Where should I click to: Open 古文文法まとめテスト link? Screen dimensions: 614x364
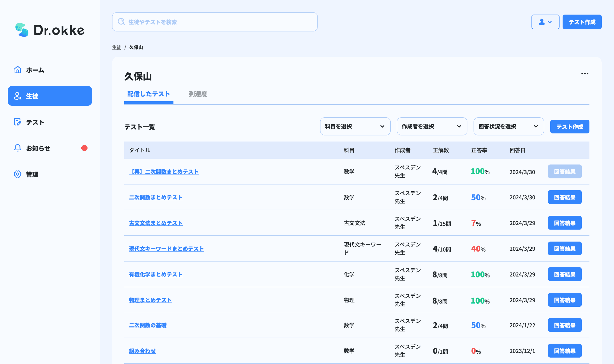[x=156, y=223]
